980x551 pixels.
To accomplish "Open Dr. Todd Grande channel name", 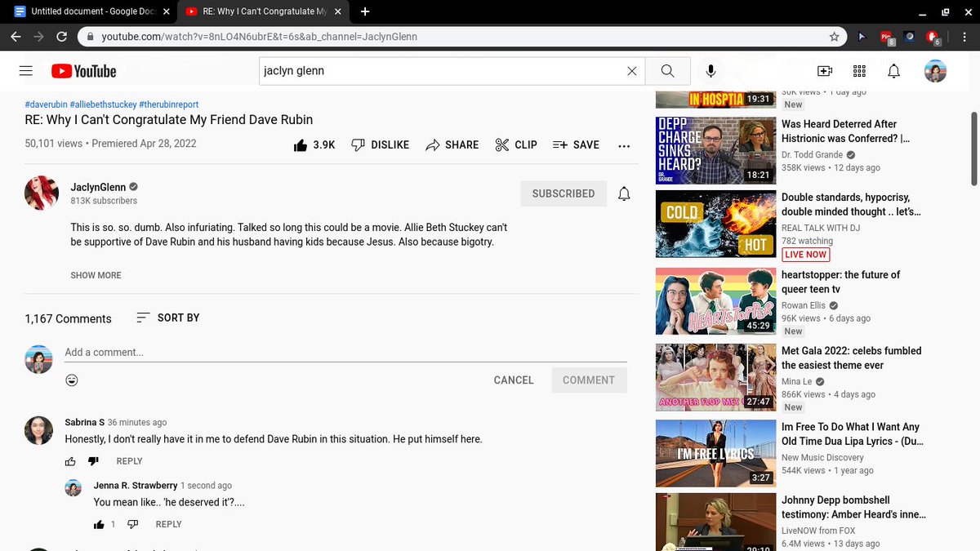I will tap(812, 155).
